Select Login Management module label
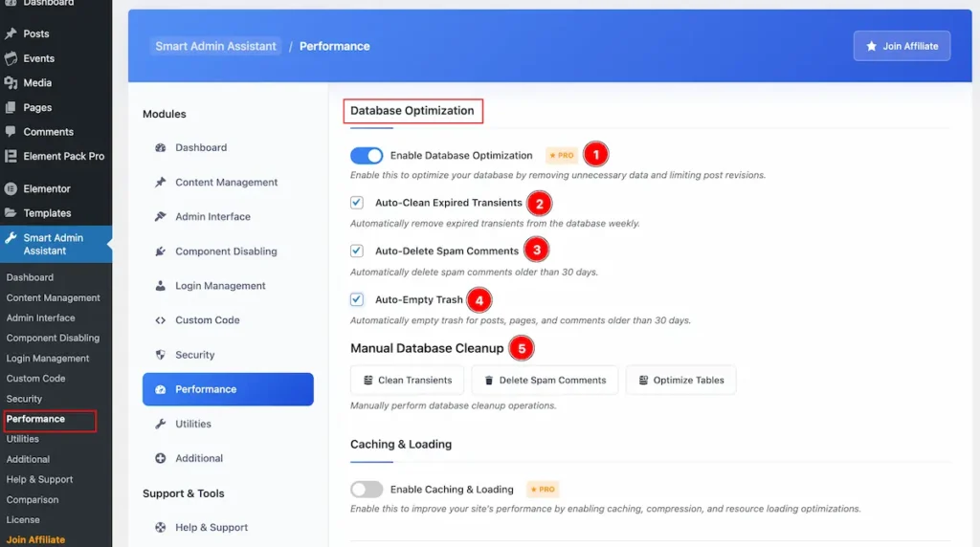This screenshot has height=547, width=980. [220, 286]
